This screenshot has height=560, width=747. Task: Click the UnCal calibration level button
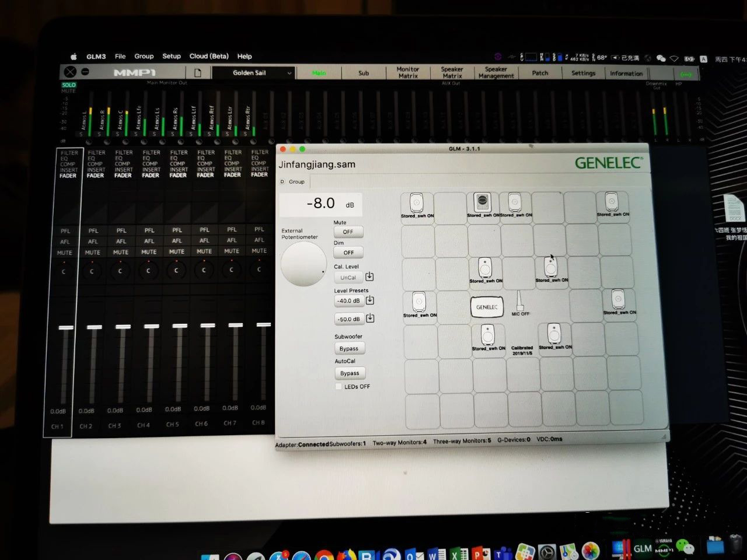click(348, 278)
